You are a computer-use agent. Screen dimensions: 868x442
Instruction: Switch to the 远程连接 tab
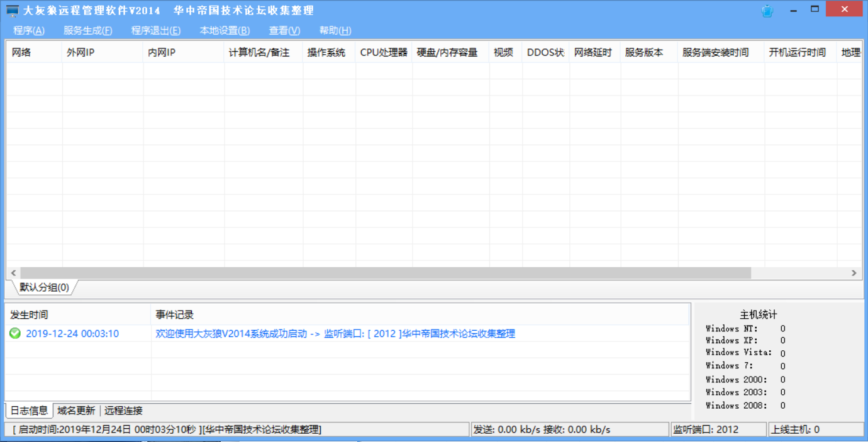pyautogui.click(x=123, y=411)
